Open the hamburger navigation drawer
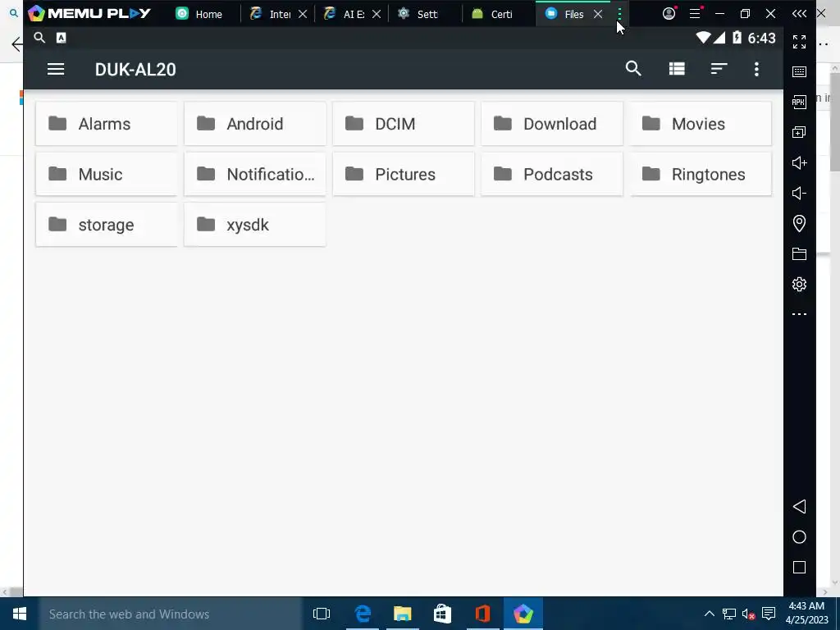Viewport: 840px width, 630px height. (x=56, y=69)
